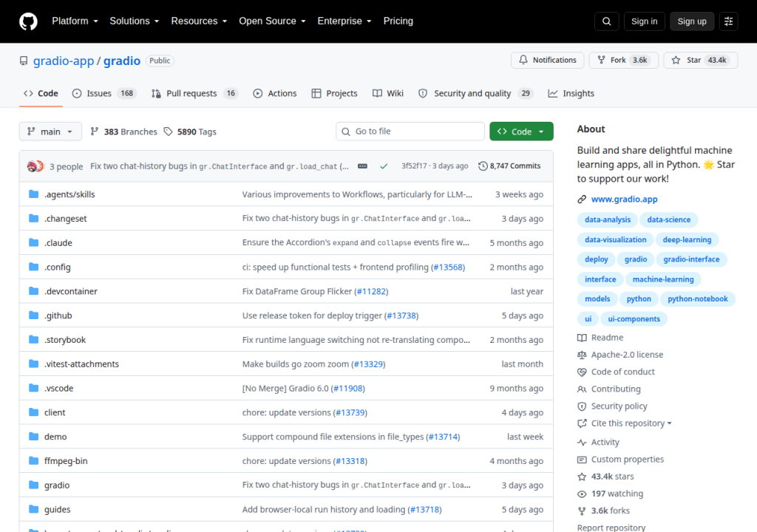Open the main branch selector dropdown

[x=50, y=132]
